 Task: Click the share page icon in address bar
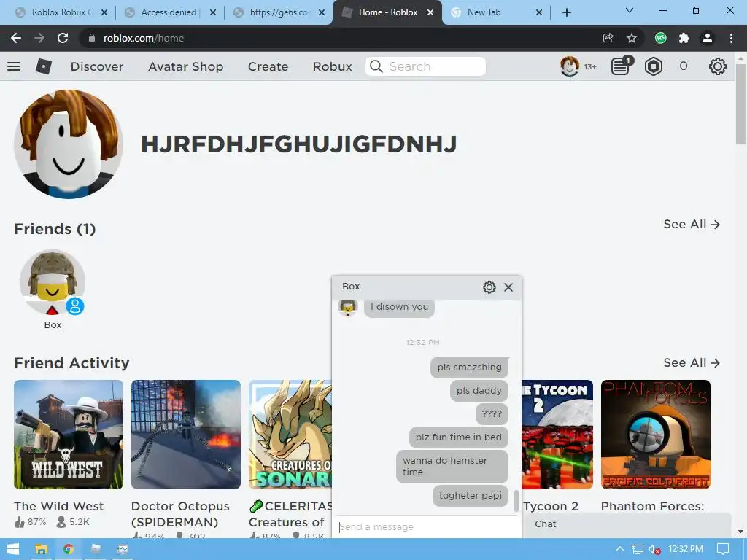pyautogui.click(x=608, y=38)
